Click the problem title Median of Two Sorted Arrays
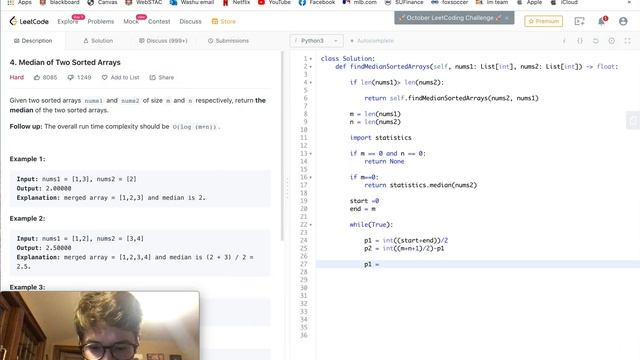This screenshot has width=640, height=360. tap(65, 62)
